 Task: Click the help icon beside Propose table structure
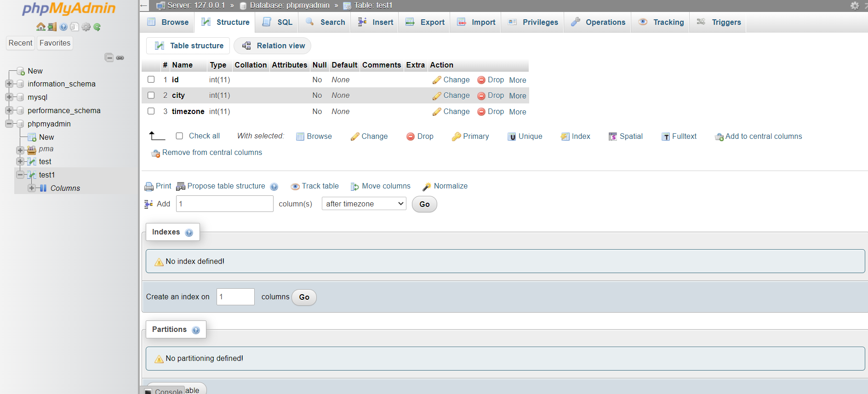pos(274,187)
